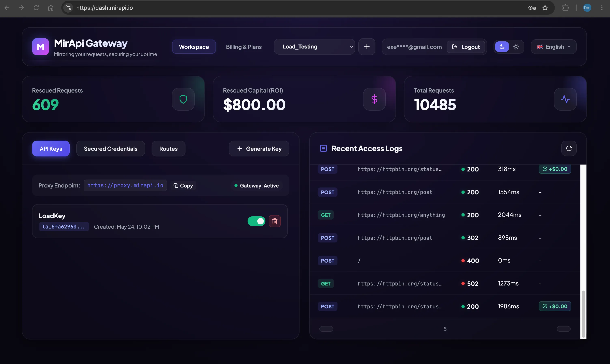Open saved passwords key icon
The height and width of the screenshot is (364, 610).
tap(532, 8)
